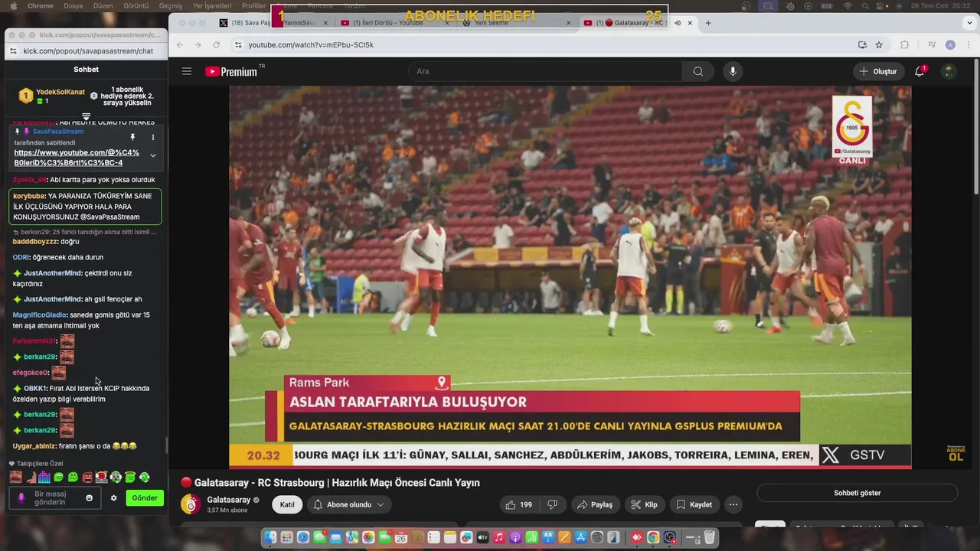Switch to the İleri Dörtlü YouTube tab
The height and width of the screenshot is (551, 980).
(394, 23)
